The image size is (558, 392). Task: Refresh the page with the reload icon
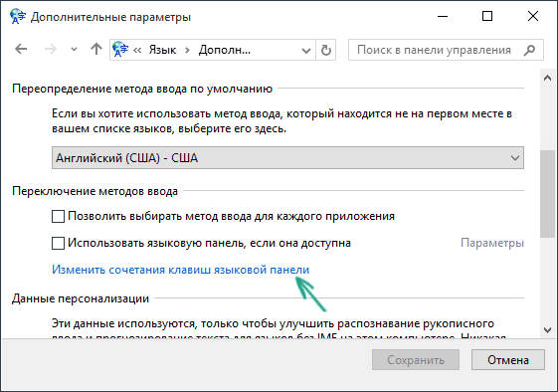(326, 50)
